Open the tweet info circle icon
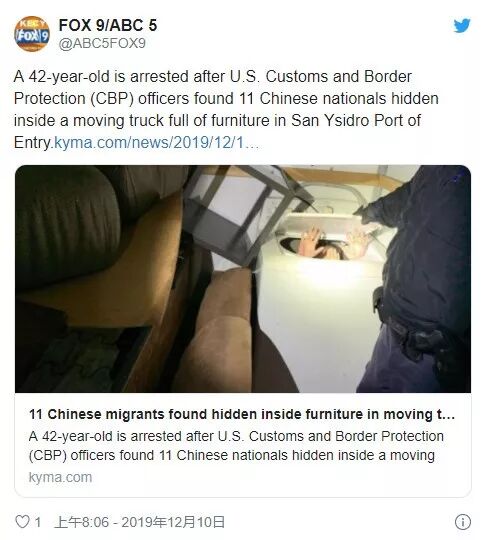 [x=462, y=522]
